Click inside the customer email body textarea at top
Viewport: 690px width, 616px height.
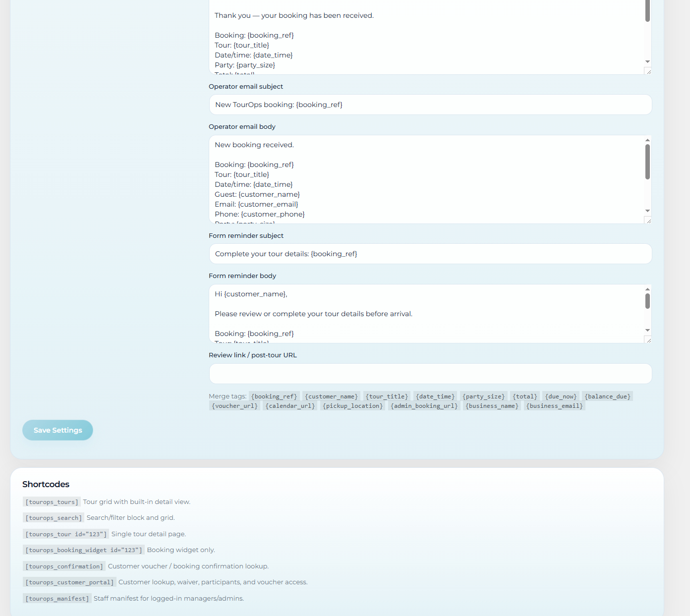coord(426,37)
